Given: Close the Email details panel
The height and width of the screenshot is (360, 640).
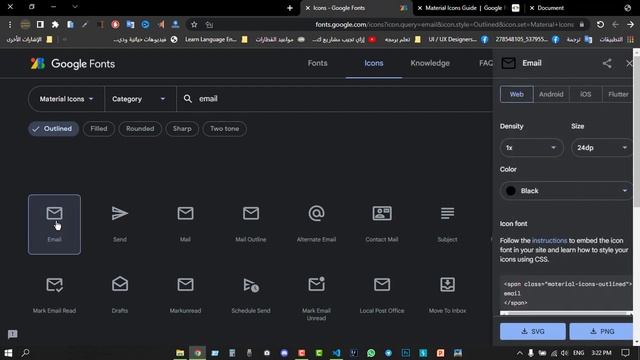Looking at the screenshot, I should coord(629,63).
